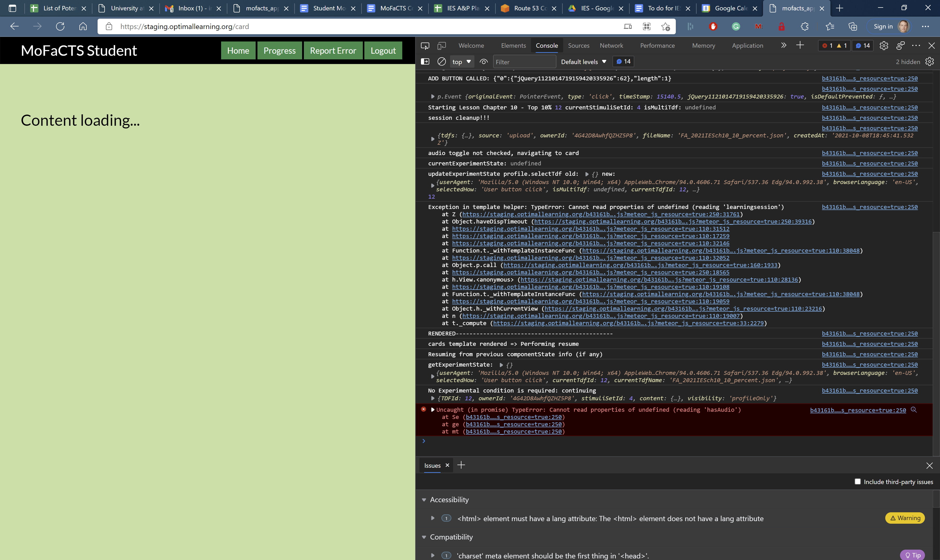Screen dimensions: 940x560
Task: Switch to the Network panel
Action: point(611,45)
